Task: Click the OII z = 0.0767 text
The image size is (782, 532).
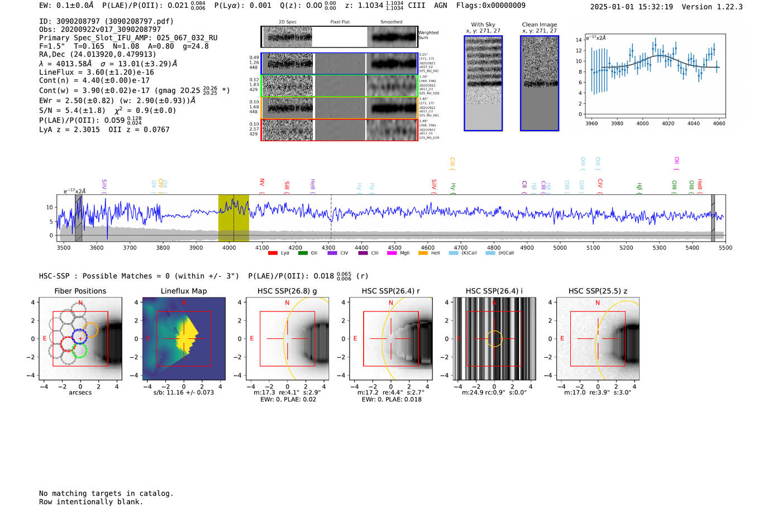Action: click(139, 130)
